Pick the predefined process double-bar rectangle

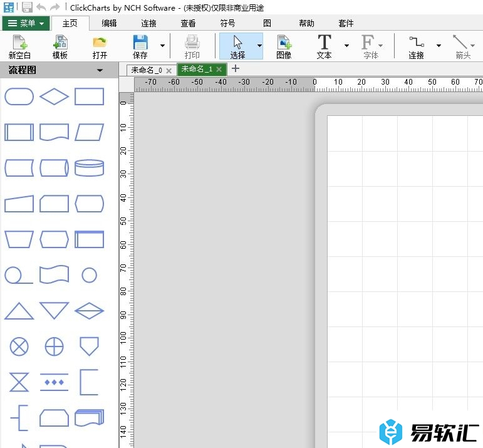pos(19,132)
